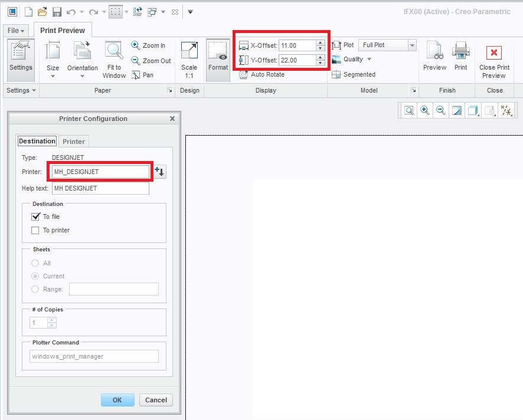Click Auto Rotate

(x=262, y=74)
